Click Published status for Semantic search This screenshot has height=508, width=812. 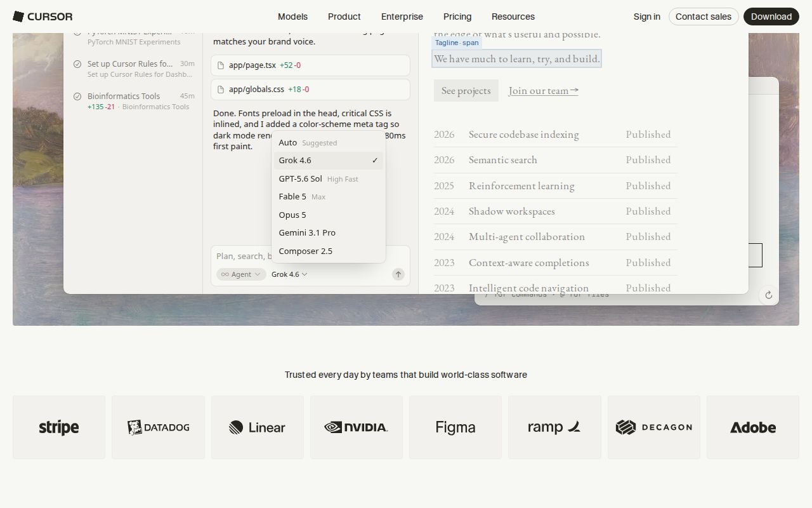point(648,160)
